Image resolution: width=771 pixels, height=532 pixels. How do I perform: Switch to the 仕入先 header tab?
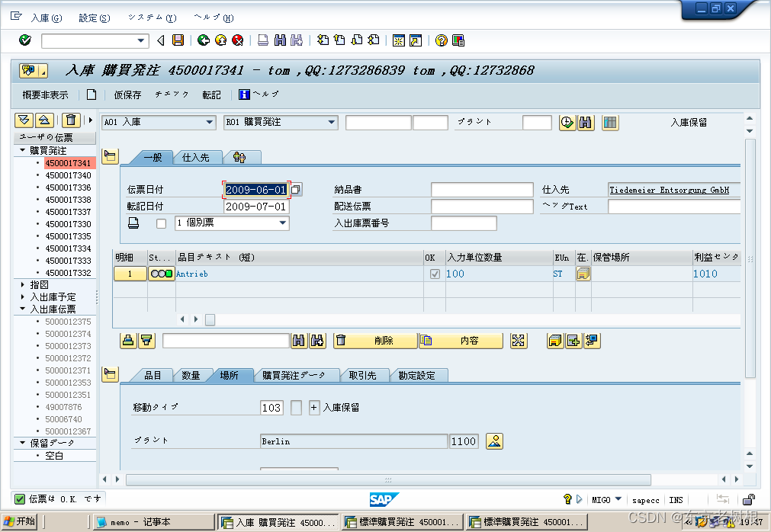click(x=196, y=157)
